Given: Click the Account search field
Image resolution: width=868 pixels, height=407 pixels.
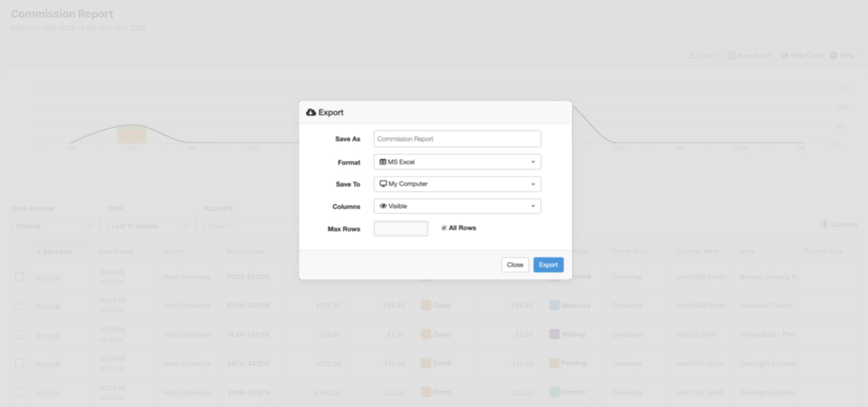Looking at the screenshot, I should tap(251, 226).
